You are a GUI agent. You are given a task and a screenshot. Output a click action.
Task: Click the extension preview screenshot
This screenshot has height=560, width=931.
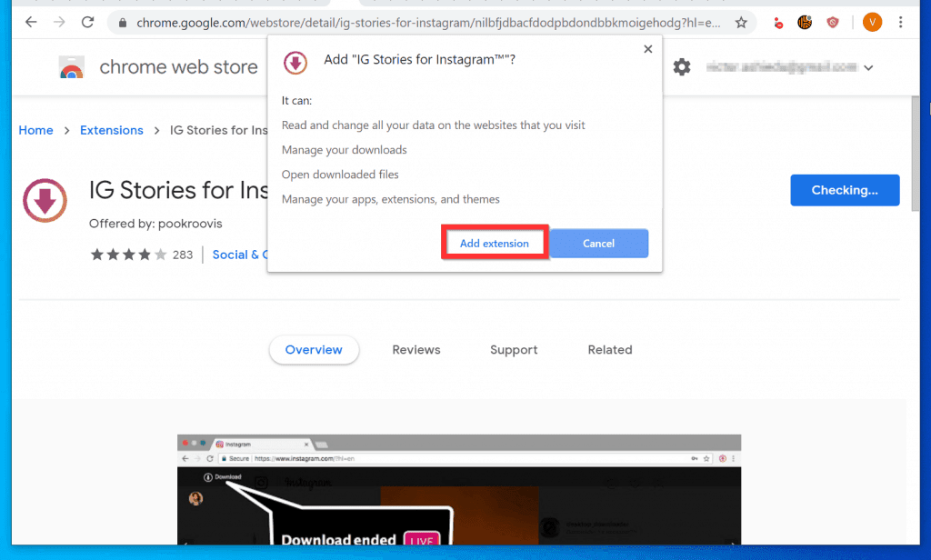coord(459,489)
